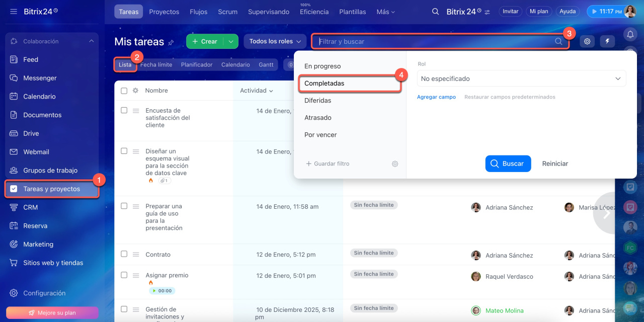This screenshot has height=322, width=644.
Task: Open the Rol No especificado dropdown
Action: (x=521, y=78)
